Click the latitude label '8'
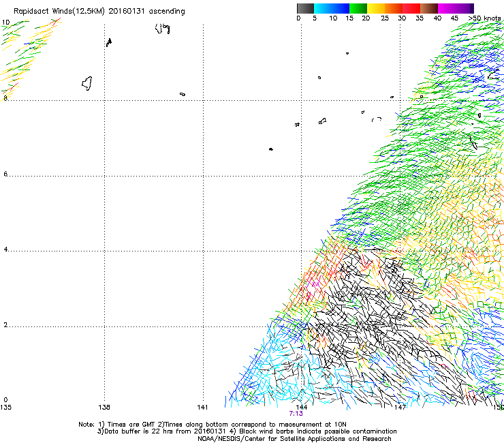This screenshot has height=443, width=504. 5,98
